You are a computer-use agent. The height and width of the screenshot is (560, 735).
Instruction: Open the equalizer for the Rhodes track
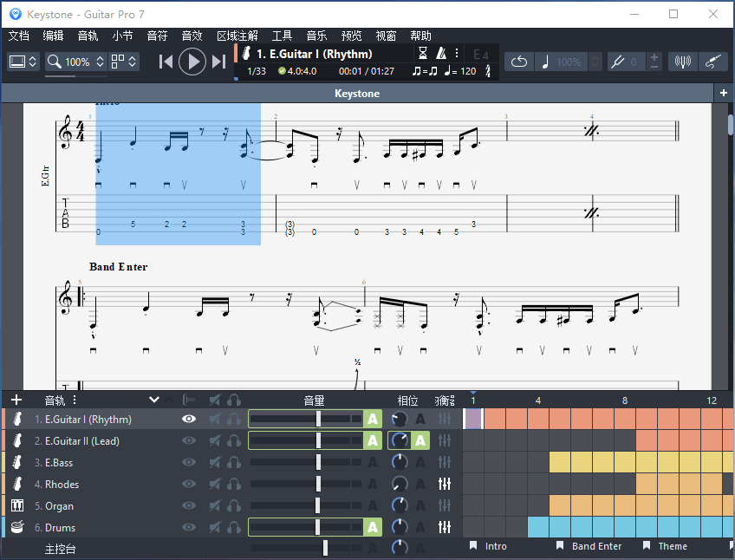[x=445, y=484]
